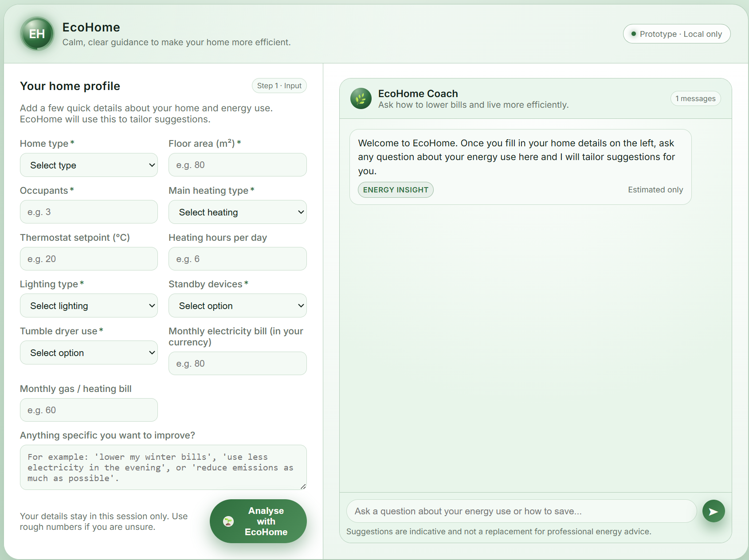This screenshot has width=749, height=560.
Task: Click the Estimated only label
Action: point(655,190)
